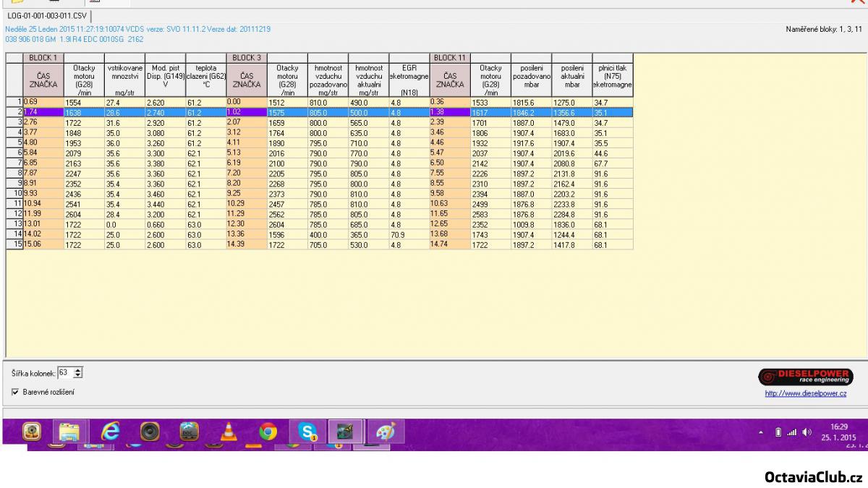
Task: Select the LOG-01-001-003-011.CSV tab
Action: (48, 15)
